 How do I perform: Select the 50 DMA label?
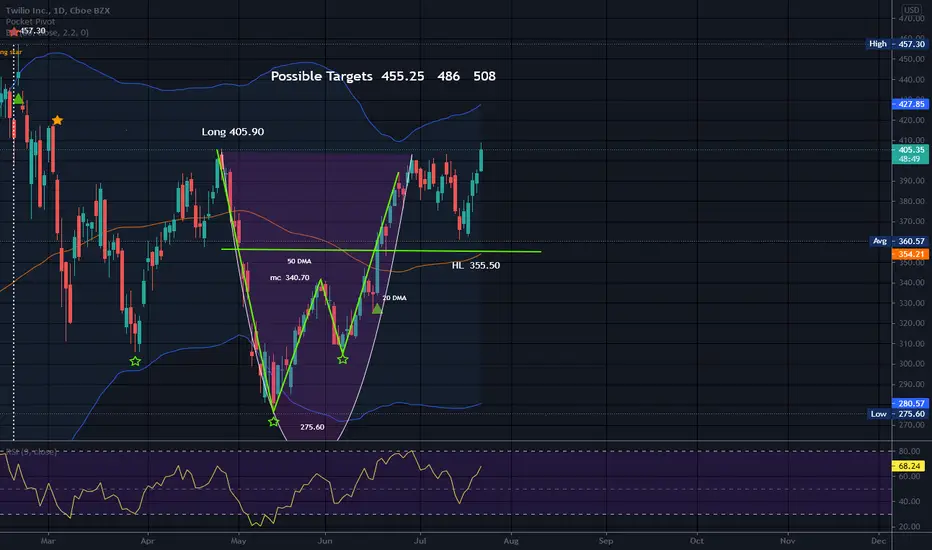pos(299,261)
